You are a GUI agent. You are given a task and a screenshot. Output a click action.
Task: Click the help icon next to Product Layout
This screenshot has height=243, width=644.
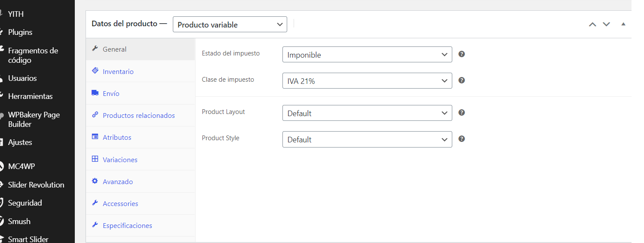point(462,113)
